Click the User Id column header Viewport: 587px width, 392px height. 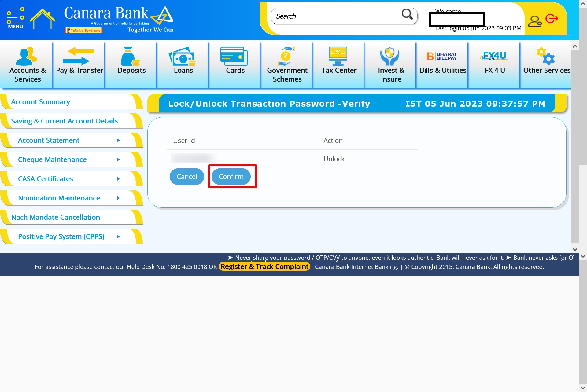coord(184,141)
